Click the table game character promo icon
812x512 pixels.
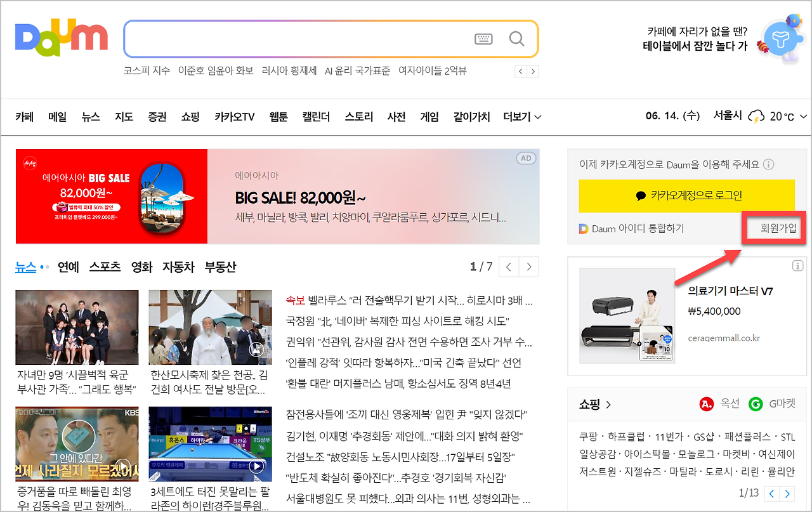tap(780, 39)
